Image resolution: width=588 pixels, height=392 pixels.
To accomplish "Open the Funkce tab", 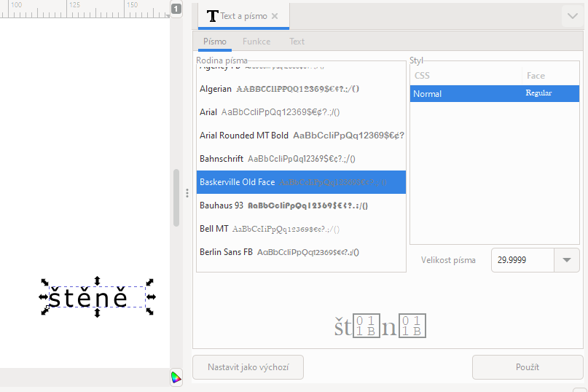I will point(256,42).
